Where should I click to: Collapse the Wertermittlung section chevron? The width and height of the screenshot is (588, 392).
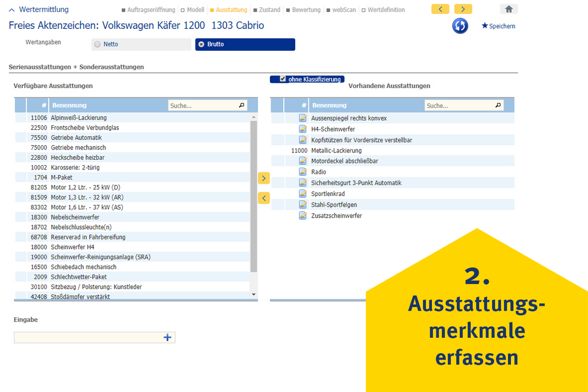(11, 10)
